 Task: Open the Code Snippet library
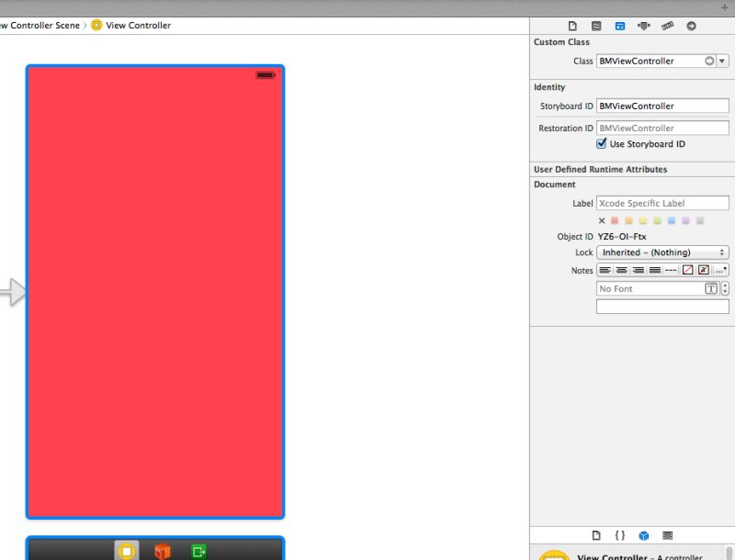tap(620, 535)
